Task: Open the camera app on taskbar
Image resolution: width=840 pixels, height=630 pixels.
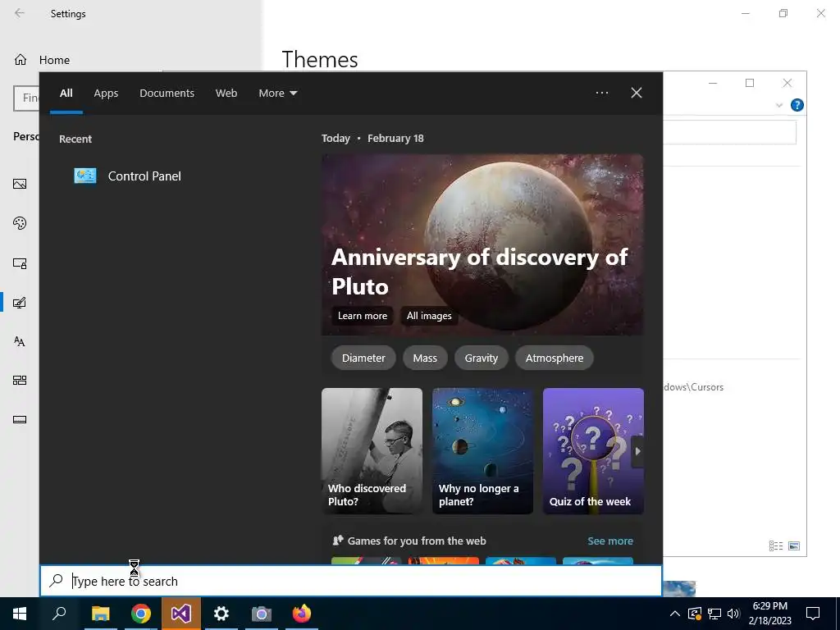Action: [x=262, y=614]
